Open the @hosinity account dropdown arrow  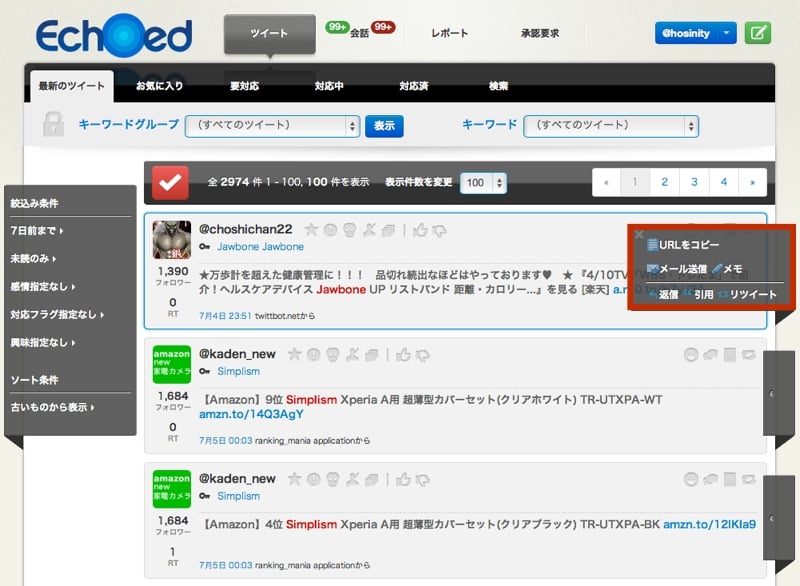pyautogui.click(x=726, y=33)
